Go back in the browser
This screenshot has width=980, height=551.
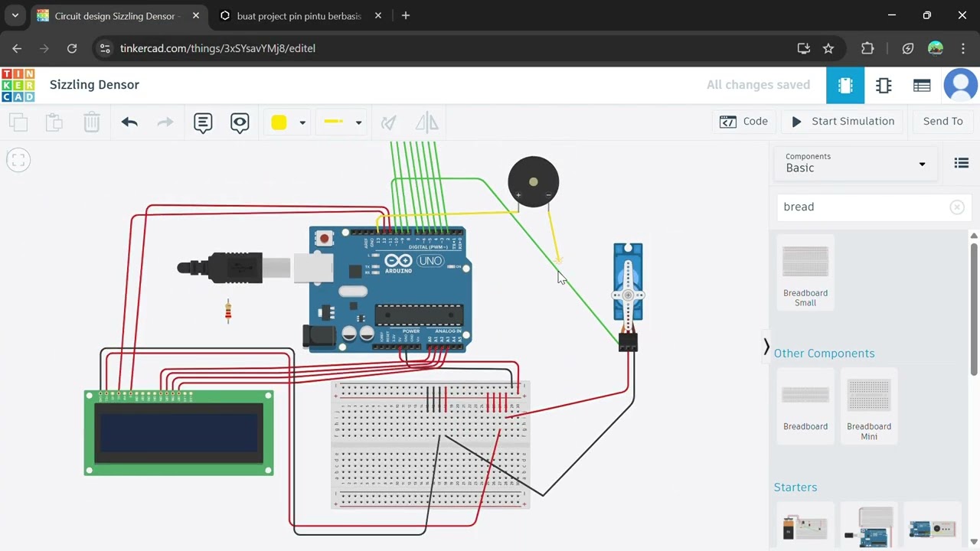17,48
